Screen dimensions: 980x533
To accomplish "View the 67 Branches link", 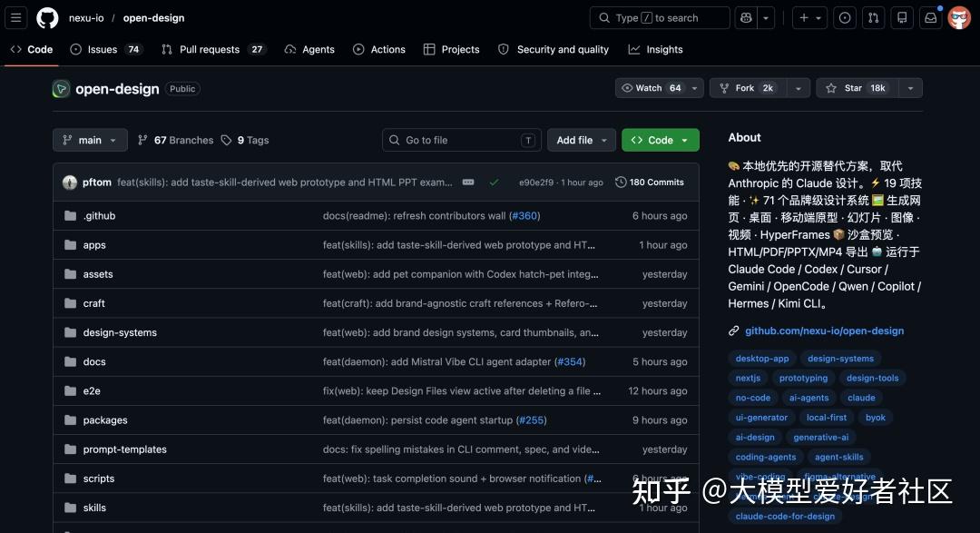I will click(x=176, y=140).
